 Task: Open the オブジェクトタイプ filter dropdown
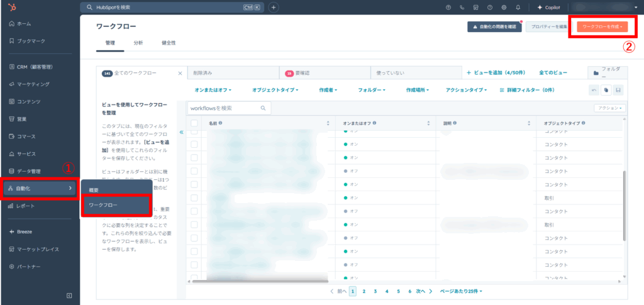point(275,89)
